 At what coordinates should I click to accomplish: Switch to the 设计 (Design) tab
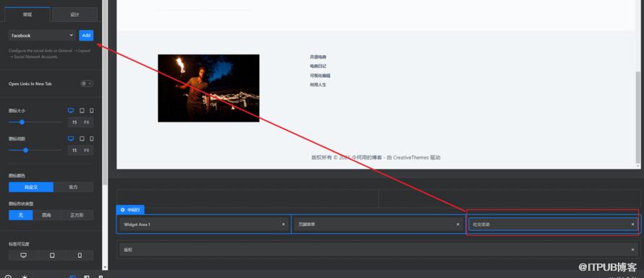point(75,14)
